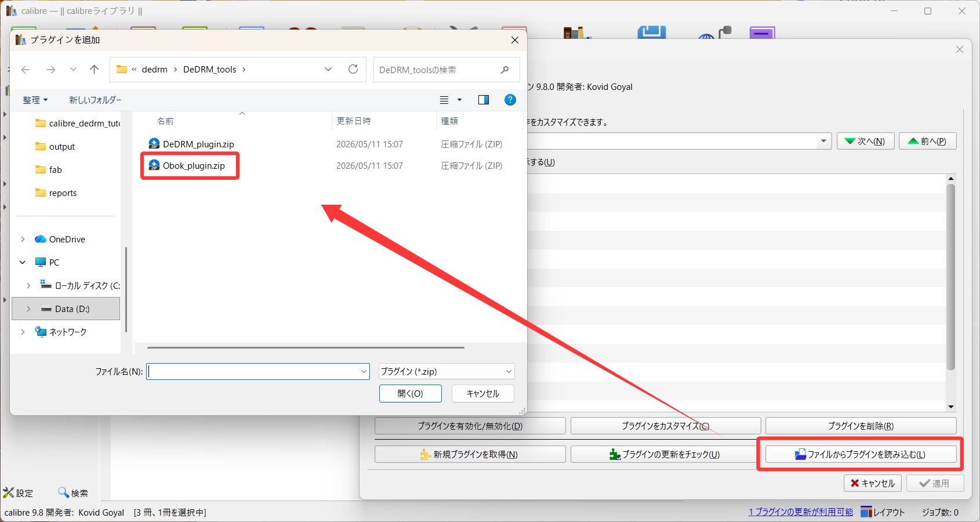This screenshot has height=522, width=980.
Task: Open the 整理 menu
Action: click(35, 100)
